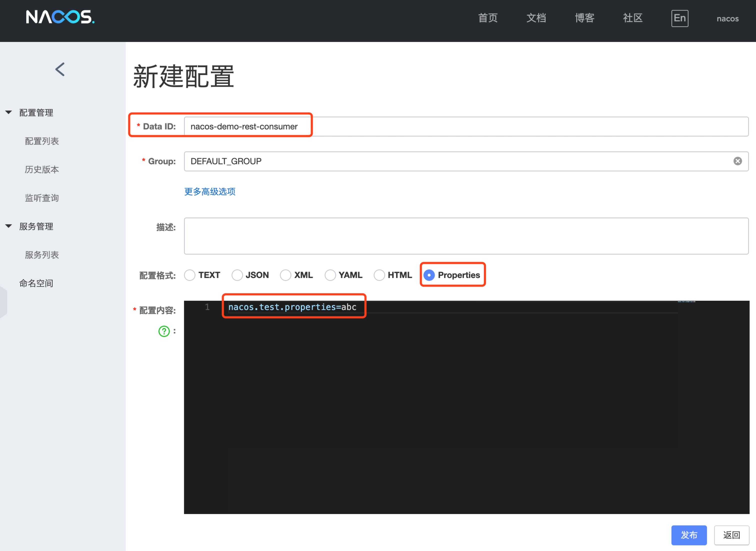The width and height of the screenshot is (756, 551).
Task: Expand 更多高级选项 advanced options
Action: 210,191
